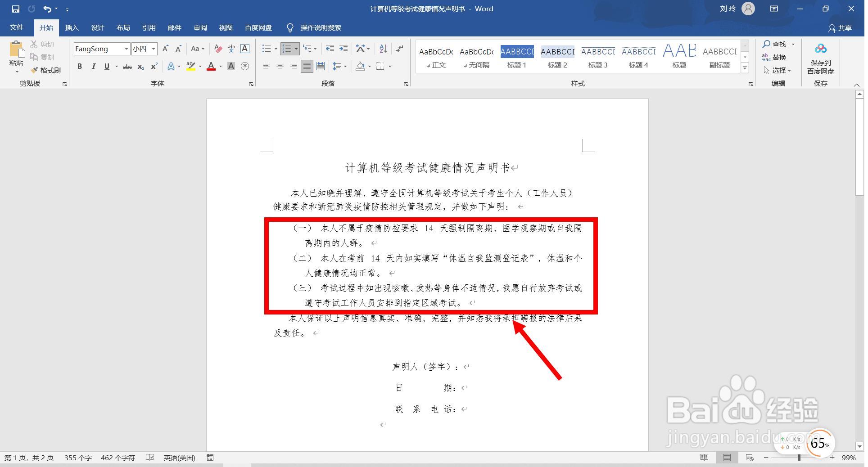
Task: Switch to the Layout (布局) tab
Action: [123, 28]
